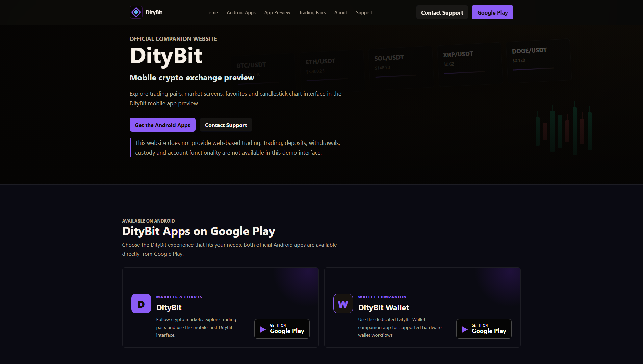This screenshot has width=643, height=364.
Task: Select Trading Pairs in the navbar
Action: click(x=312, y=12)
